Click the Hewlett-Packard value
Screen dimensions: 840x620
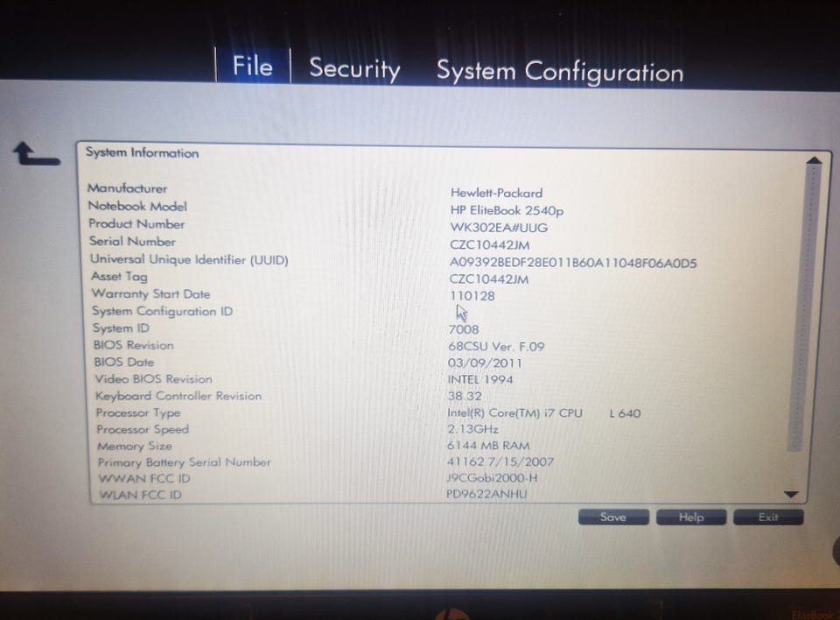pyautogui.click(x=496, y=193)
